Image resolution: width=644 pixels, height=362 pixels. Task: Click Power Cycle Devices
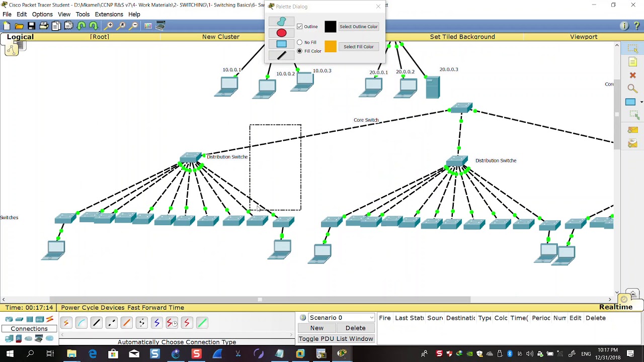93,307
